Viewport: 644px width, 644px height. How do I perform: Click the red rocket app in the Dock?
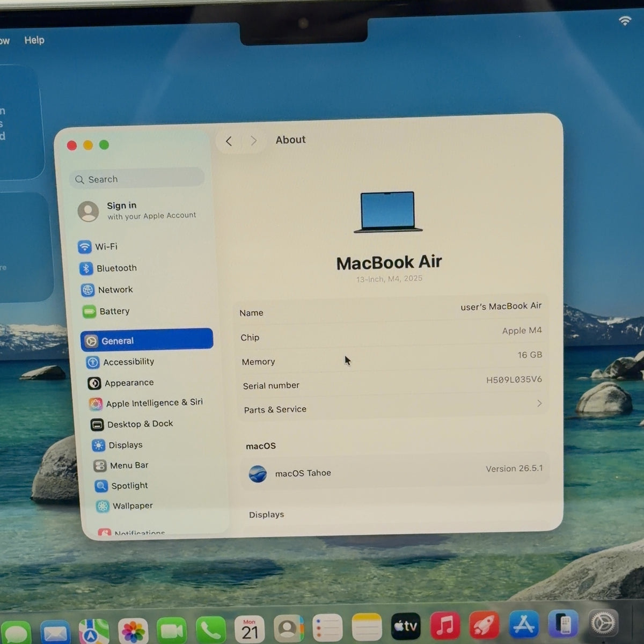(484, 625)
